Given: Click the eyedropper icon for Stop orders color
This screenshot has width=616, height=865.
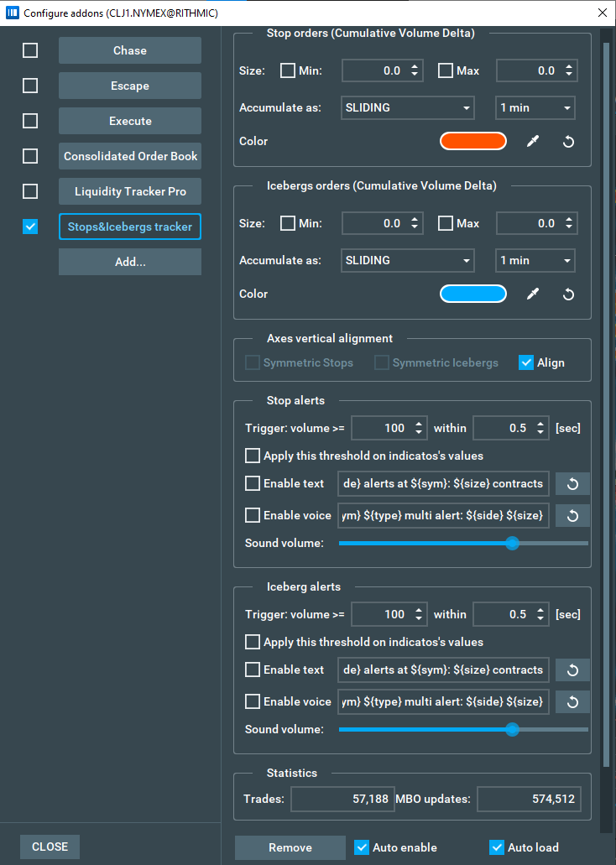Looking at the screenshot, I should tap(532, 142).
